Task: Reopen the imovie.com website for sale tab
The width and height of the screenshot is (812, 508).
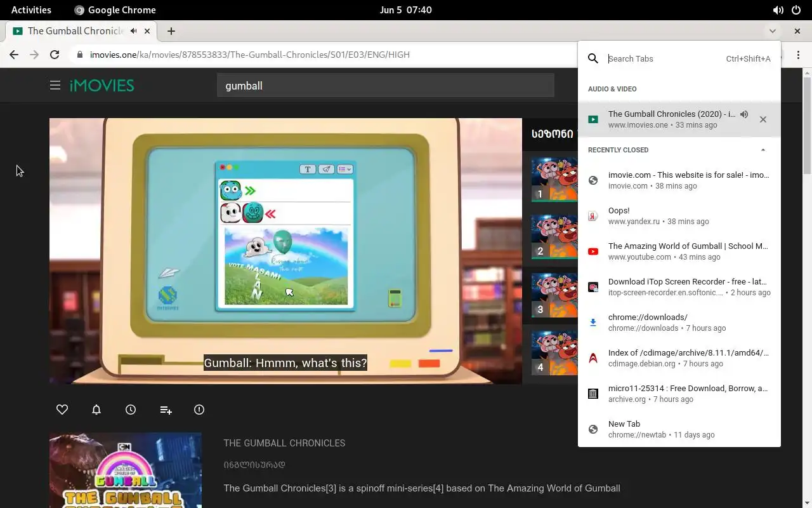Action: pyautogui.click(x=679, y=180)
